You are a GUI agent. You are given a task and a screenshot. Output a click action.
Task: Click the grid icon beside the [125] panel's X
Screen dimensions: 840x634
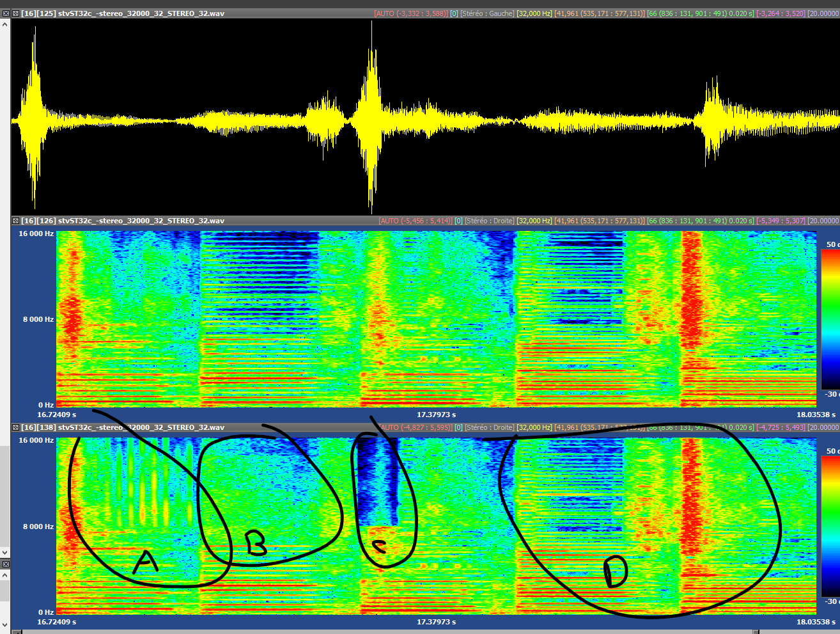15,13
